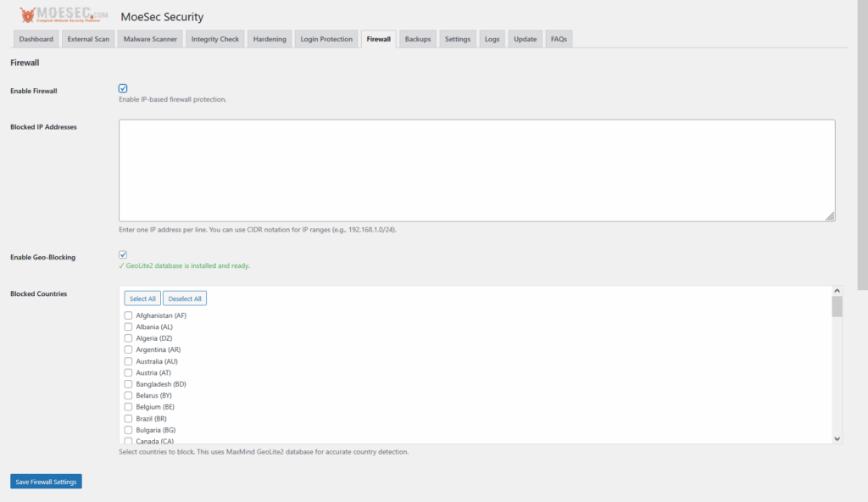Check Australia in the country list
Image resolution: width=868 pixels, height=502 pixels.
128,360
